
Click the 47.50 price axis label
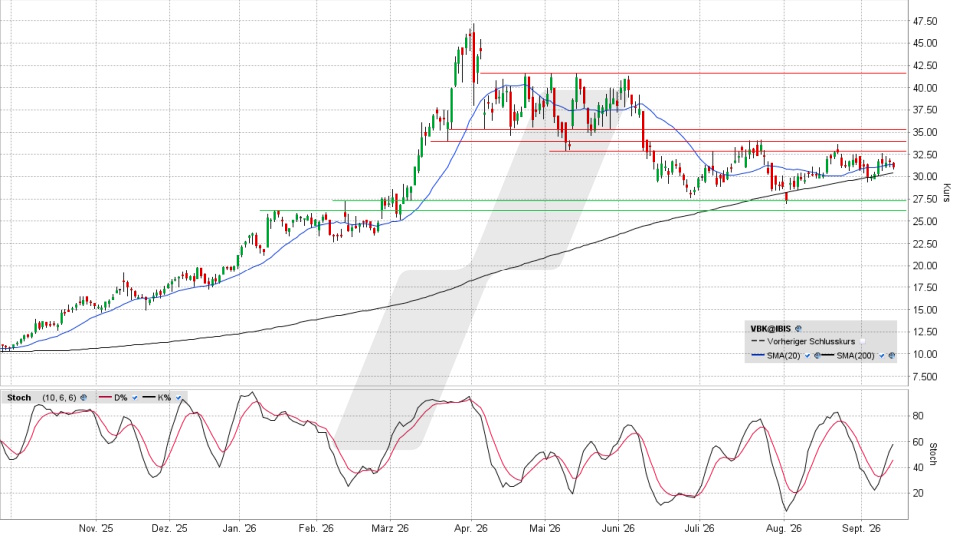click(x=924, y=21)
